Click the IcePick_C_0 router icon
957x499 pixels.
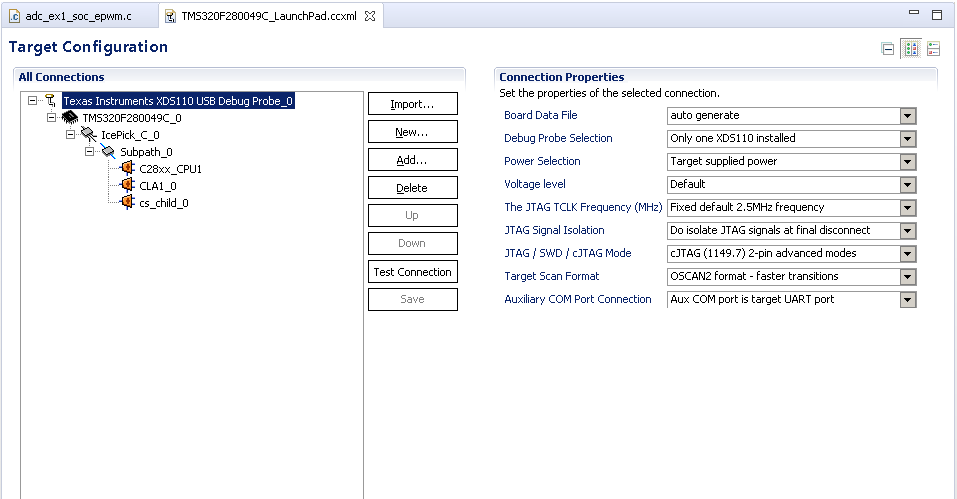pyautogui.click(x=88, y=134)
